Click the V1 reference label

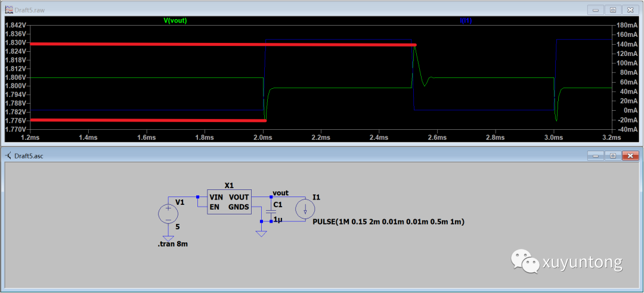[x=180, y=202]
